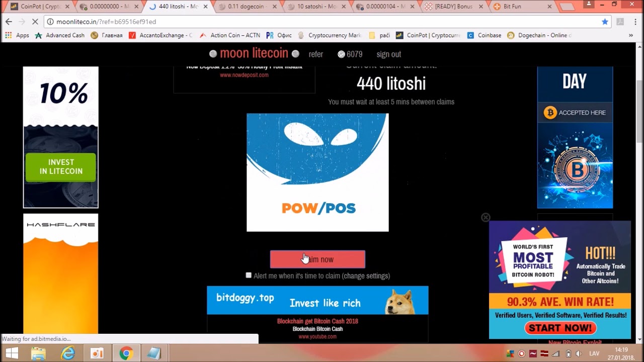Viewport: 644px width, 362px height.
Task: Close the popup ad with the X icon
Action: point(486,217)
